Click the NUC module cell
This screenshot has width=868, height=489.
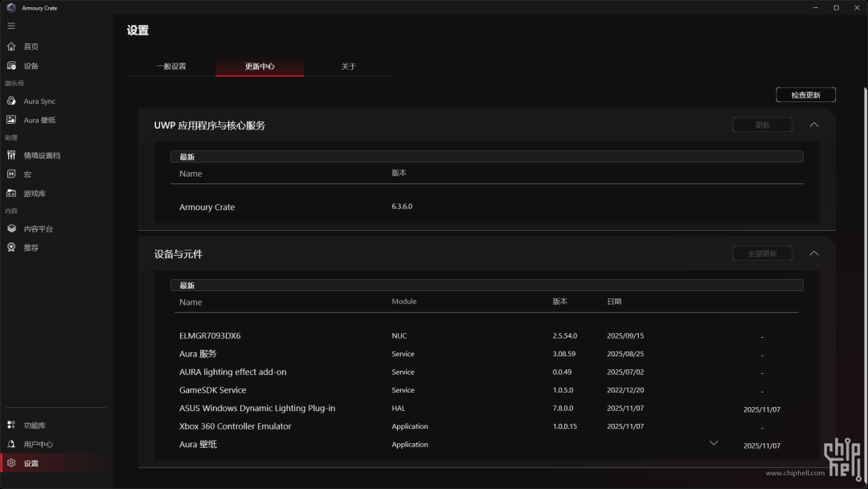point(399,335)
